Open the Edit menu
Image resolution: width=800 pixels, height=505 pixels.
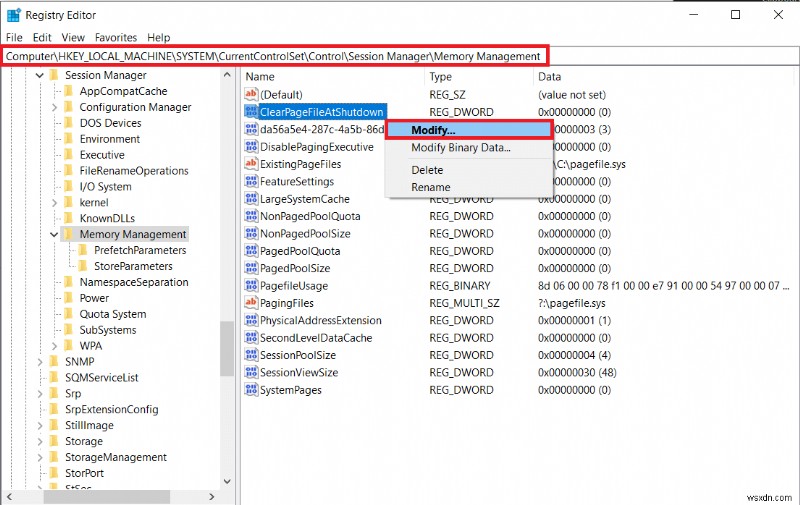42,37
